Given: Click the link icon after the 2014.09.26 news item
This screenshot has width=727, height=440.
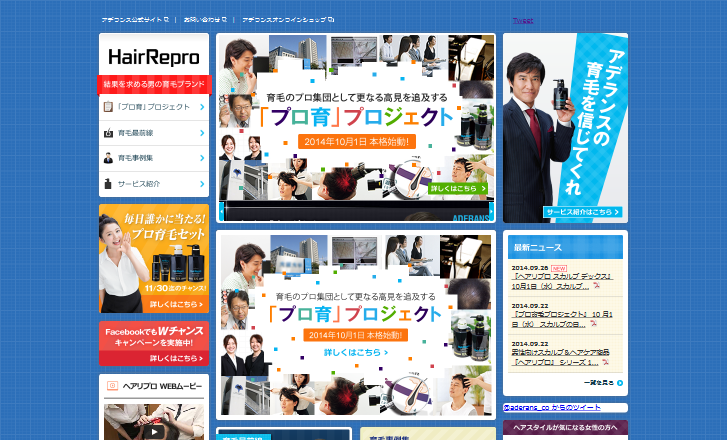Looking at the screenshot, I should pos(596,286).
